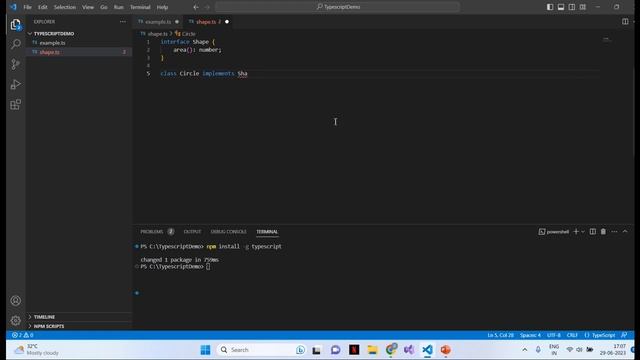640x360 pixels.
Task: Expand the NPM SCRIPTS section
Action: coord(49,326)
